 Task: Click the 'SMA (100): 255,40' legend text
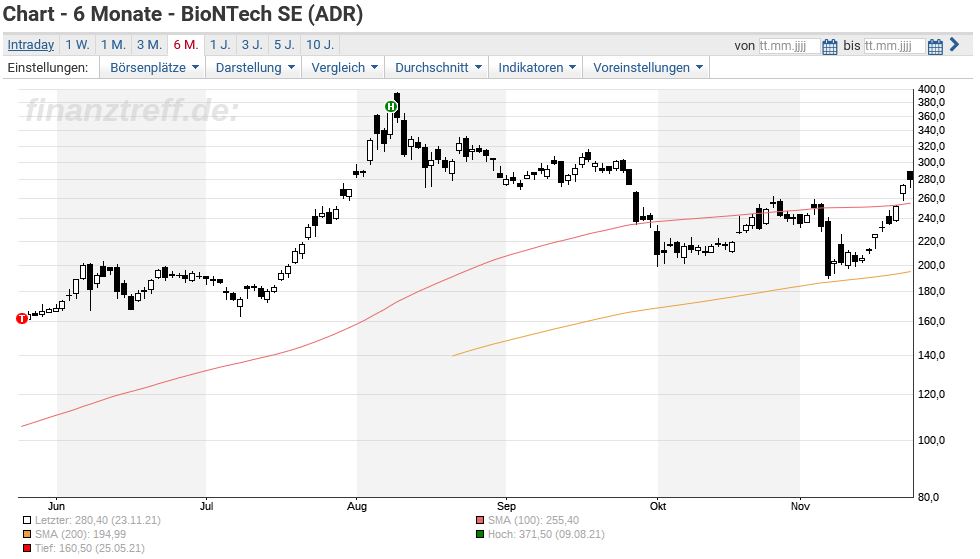[533, 520]
